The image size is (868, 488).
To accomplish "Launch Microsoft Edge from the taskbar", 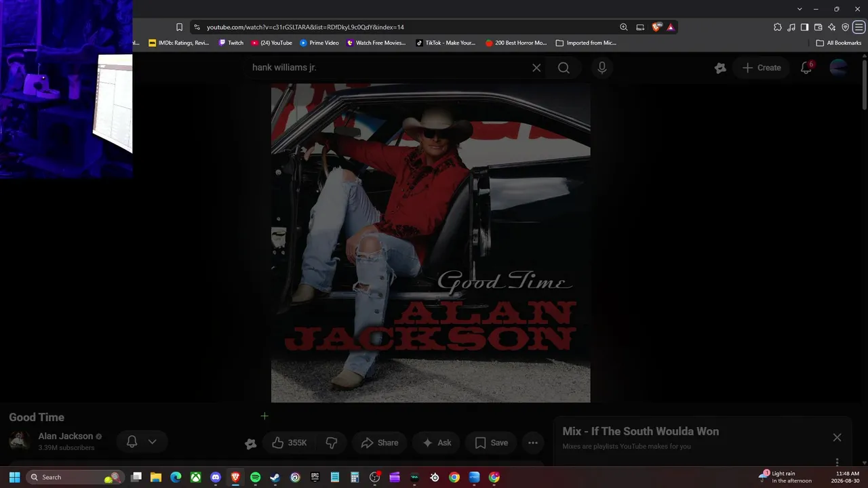I will pyautogui.click(x=176, y=477).
